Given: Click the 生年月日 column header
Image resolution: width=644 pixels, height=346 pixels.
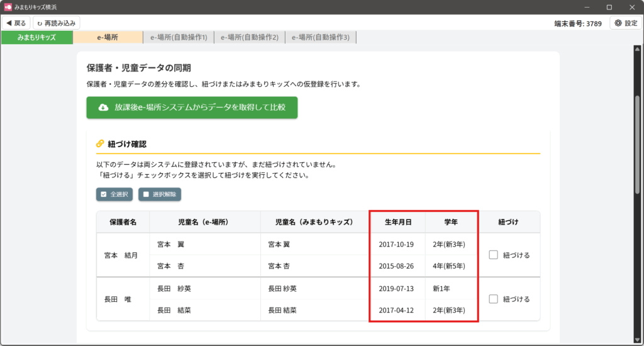Looking at the screenshot, I should tap(398, 222).
